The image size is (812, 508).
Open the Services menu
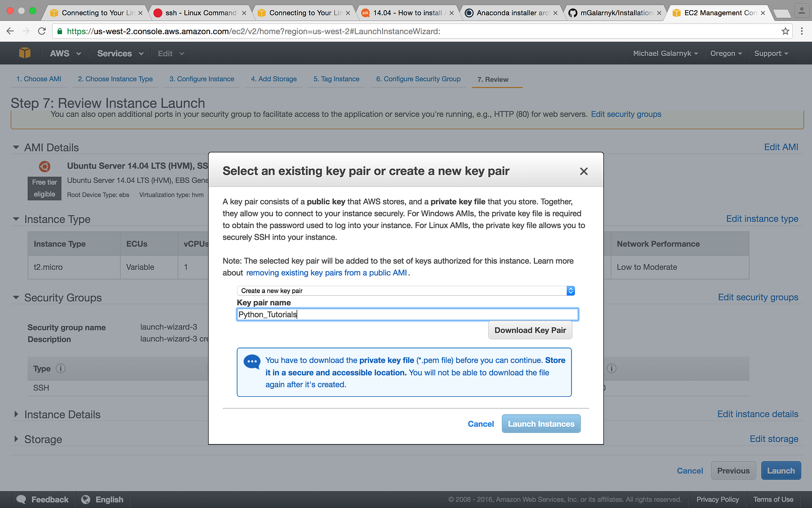[x=120, y=53]
